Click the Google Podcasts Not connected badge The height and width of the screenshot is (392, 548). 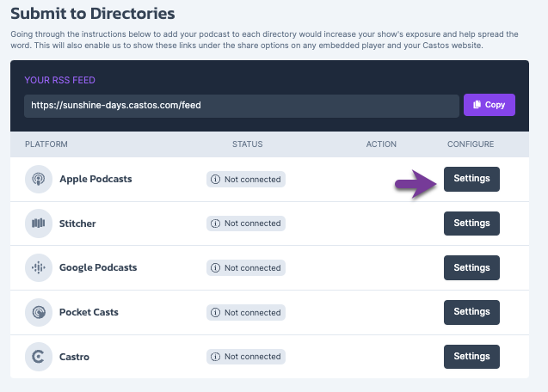click(246, 268)
